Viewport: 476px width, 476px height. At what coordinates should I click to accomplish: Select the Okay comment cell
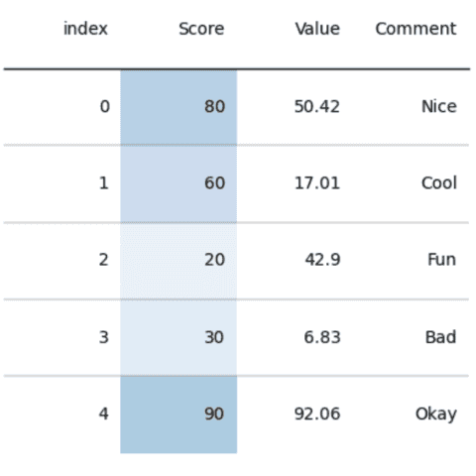click(x=436, y=415)
